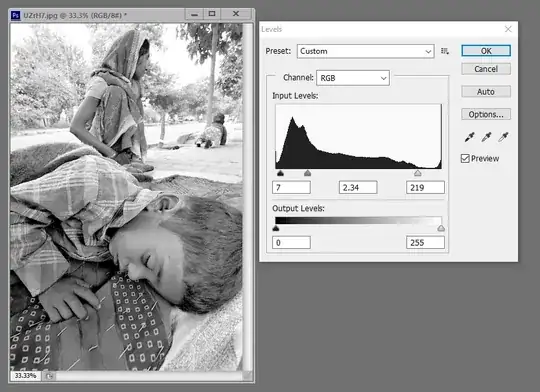Image resolution: width=540 pixels, height=392 pixels.
Task: Click the highlight input field showing 219
Action: (x=425, y=188)
